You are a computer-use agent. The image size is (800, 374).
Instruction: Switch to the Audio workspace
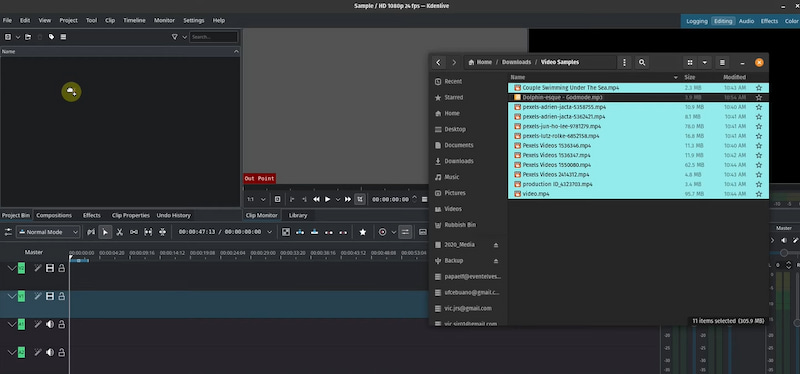click(x=746, y=21)
